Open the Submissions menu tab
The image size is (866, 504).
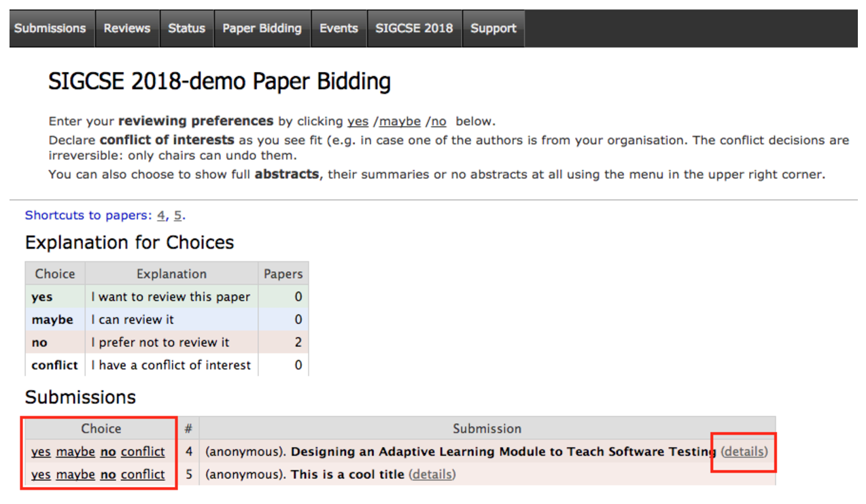(x=50, y=28)
